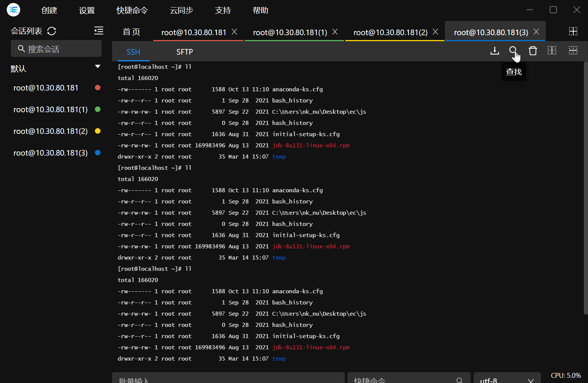This screenshot has width=588, height=383.
Task: Switch to root@10.30.80.181(2) tab
Action: (390, 32)
